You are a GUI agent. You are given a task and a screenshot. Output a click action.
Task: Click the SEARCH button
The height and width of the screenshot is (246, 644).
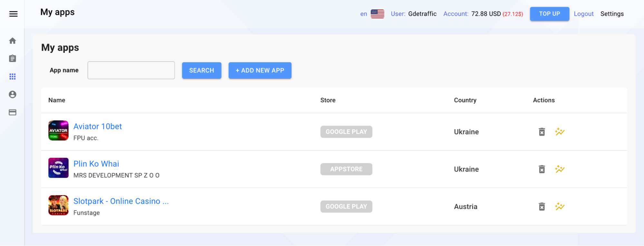pos(202,70)
